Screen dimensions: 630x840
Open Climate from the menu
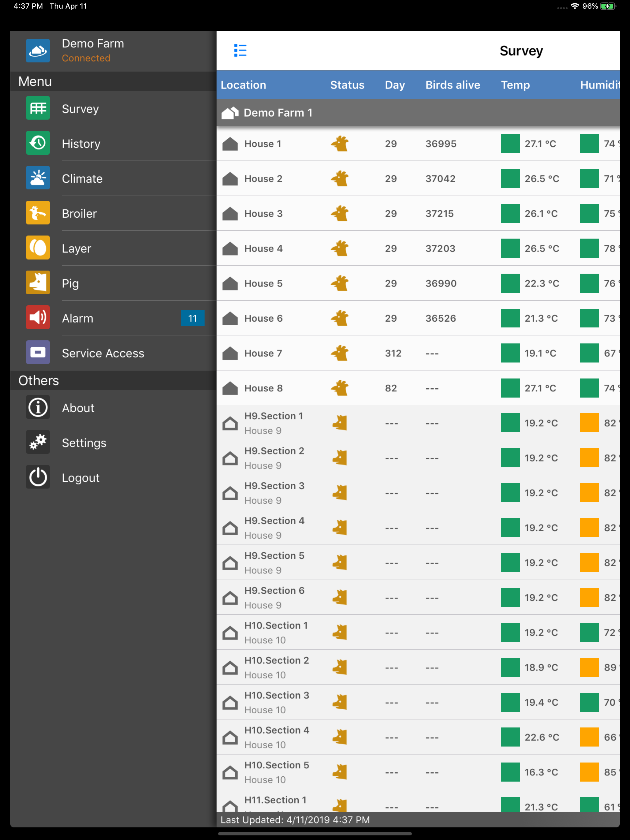[113, 178]
